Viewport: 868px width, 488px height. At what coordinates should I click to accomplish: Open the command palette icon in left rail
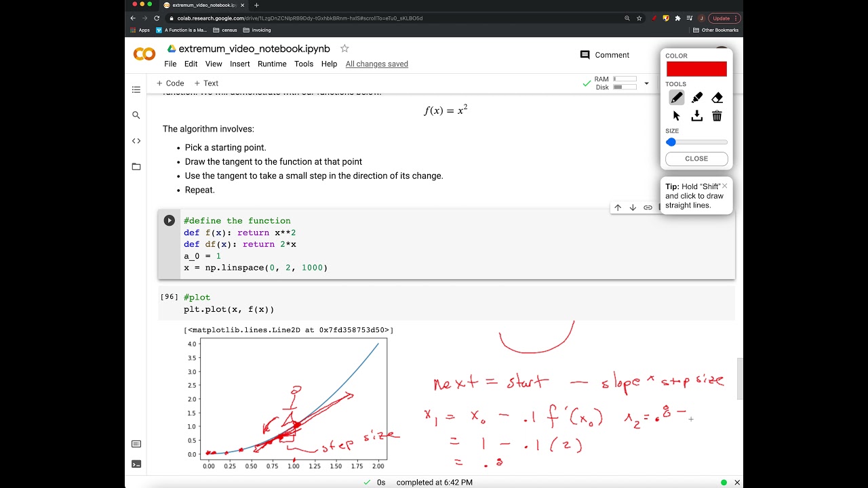click(136, 444)
